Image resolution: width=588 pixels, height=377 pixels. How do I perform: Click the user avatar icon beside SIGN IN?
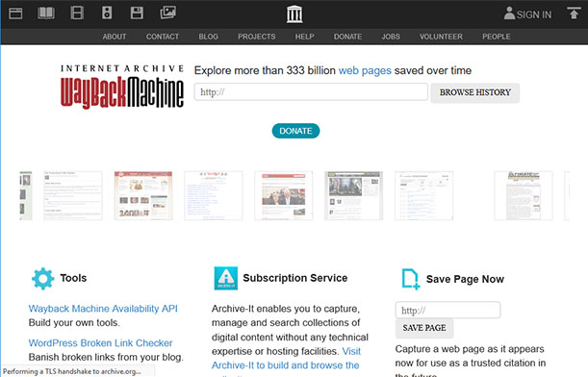click(509, 13)
